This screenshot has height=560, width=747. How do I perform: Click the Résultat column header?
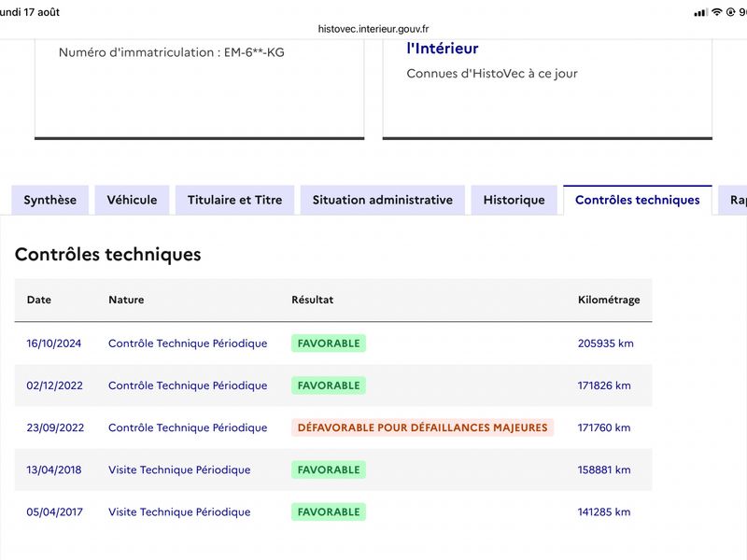(x=313, y=300)
